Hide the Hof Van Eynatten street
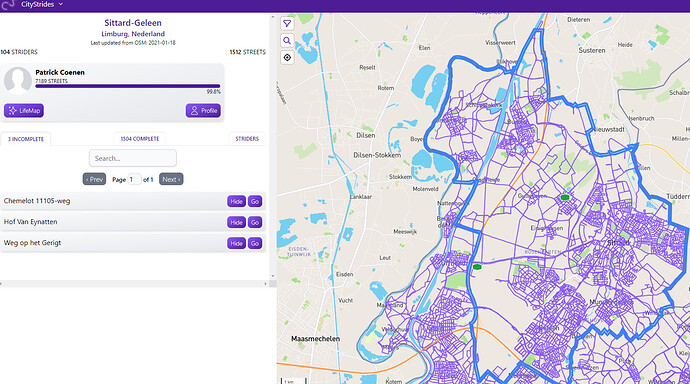Viewport: 690px width, 384px height. 236,222
